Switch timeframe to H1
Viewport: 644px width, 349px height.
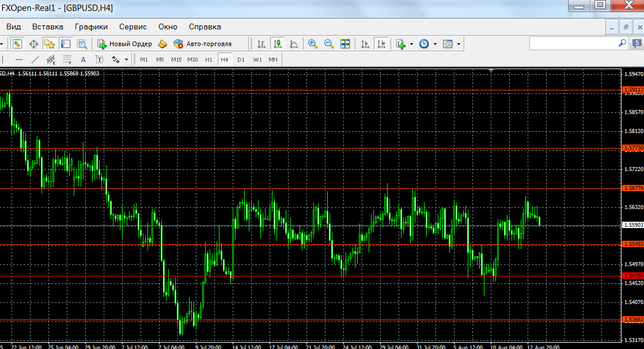point(209,59)
